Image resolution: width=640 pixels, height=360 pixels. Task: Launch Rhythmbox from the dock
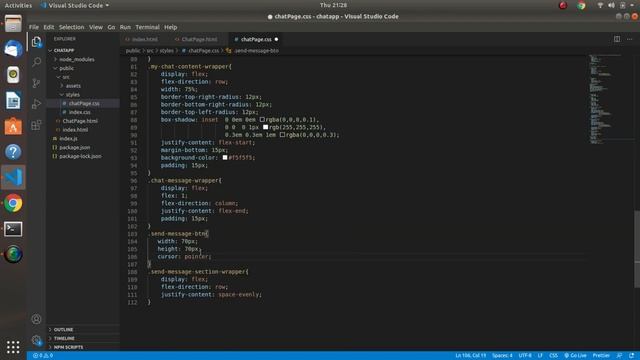pyautogui.click(x=13, y=75)
